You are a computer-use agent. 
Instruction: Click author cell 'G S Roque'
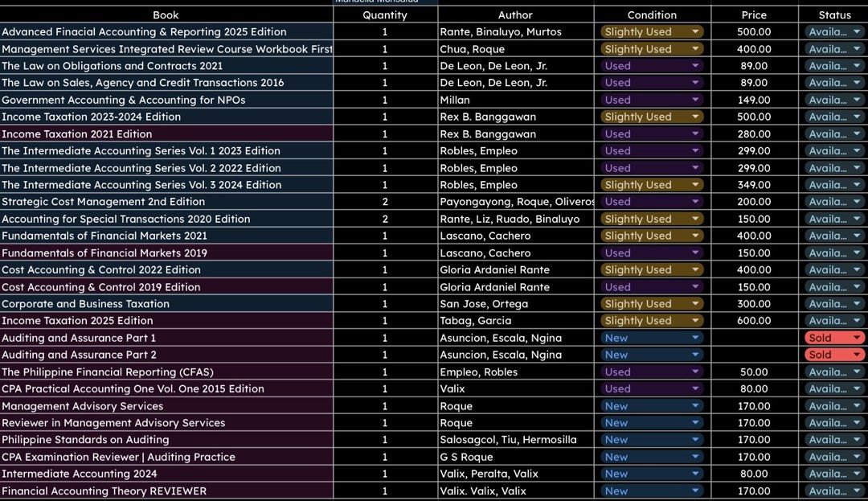click(515, 457)
